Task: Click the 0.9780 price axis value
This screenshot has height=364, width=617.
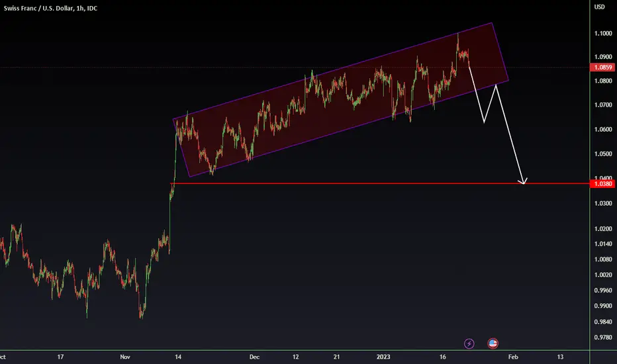Action: 603,338
